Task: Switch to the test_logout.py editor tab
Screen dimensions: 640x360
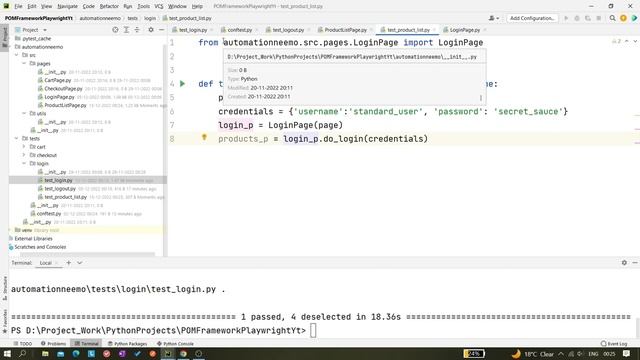Action: 288,30
